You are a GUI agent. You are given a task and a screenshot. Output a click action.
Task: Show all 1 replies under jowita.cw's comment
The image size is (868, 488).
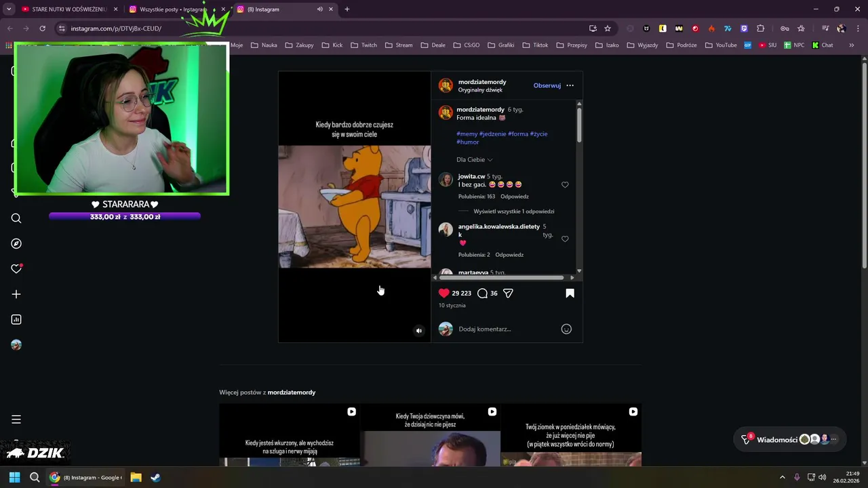(x=513, y=211)
